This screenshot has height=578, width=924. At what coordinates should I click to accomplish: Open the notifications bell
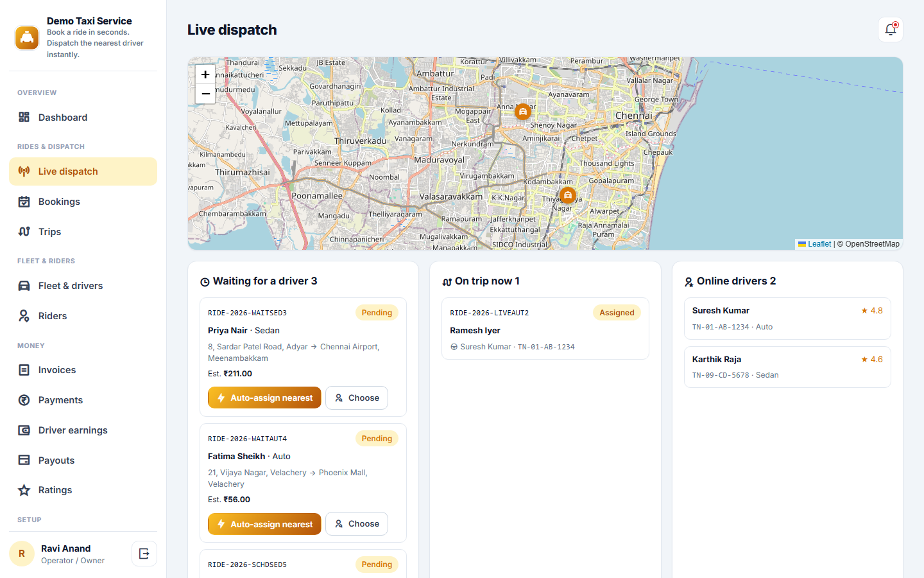coord(891,30)
